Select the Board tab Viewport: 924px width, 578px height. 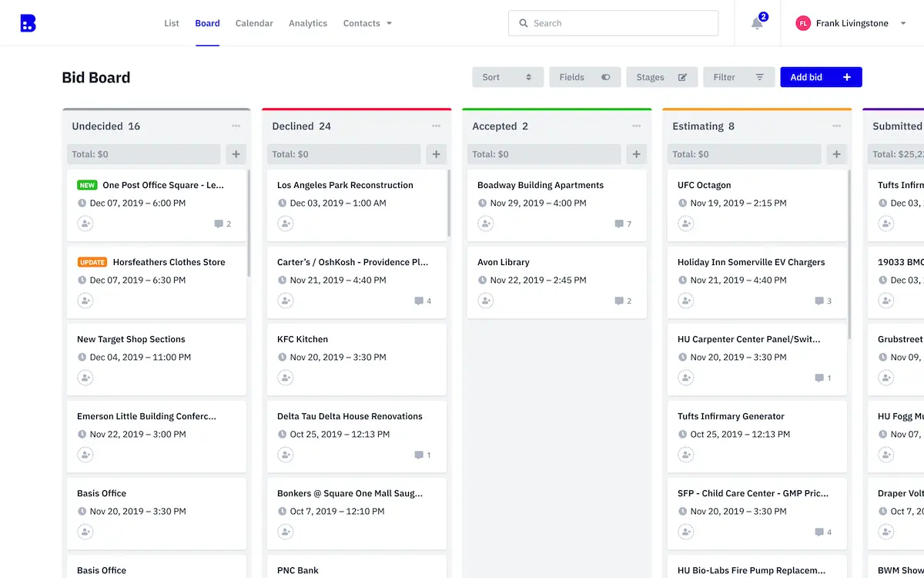click(x=207, y=23)
